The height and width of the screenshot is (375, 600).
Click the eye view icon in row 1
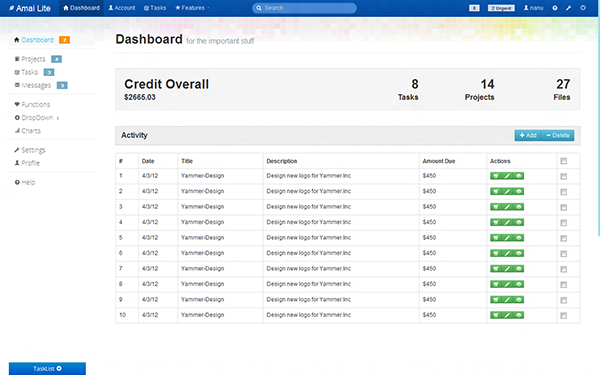pyautogui.click(x=518, y=176)
